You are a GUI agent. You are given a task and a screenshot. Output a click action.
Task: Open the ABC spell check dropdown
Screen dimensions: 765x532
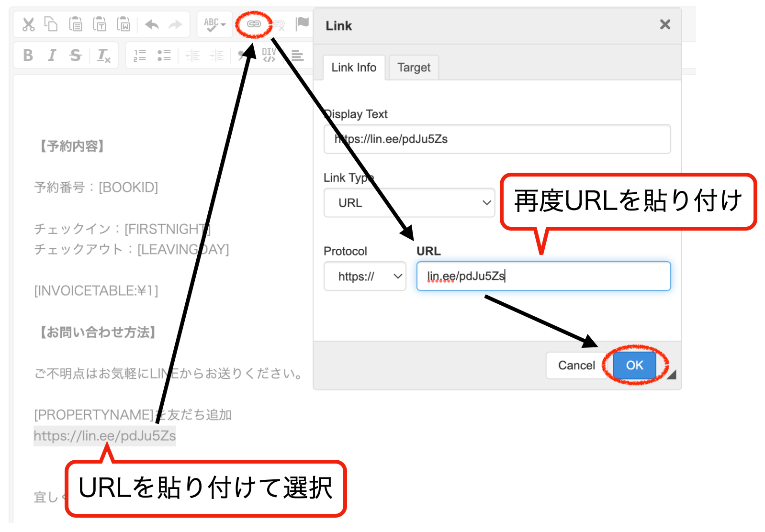[214, 24]
